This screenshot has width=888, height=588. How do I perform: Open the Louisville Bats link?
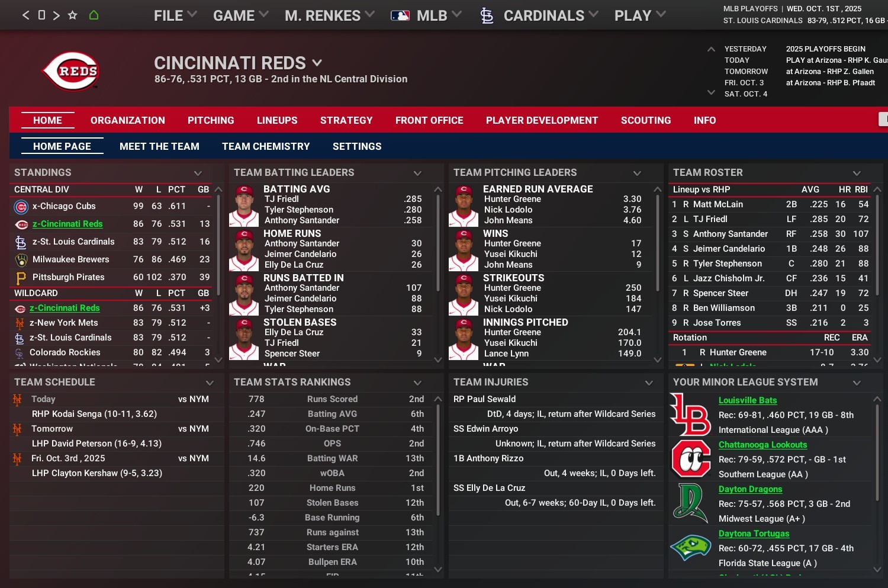(748, 400)
